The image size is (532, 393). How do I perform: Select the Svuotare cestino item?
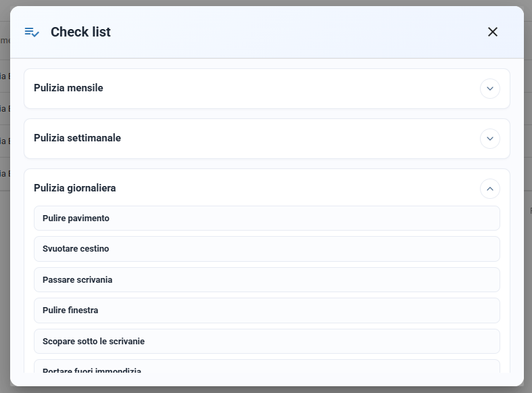pyautogui.click(x=267, y=249)
